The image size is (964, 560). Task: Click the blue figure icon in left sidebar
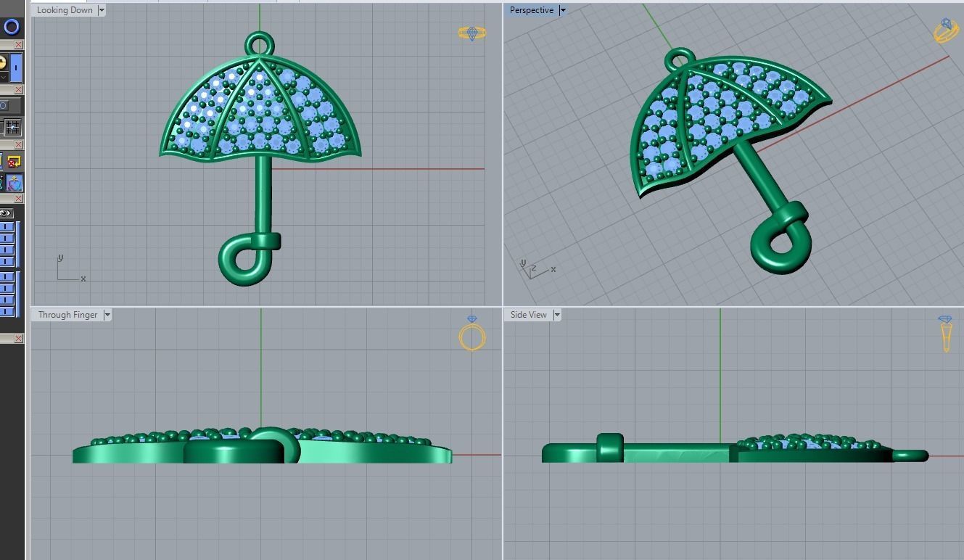15,182
